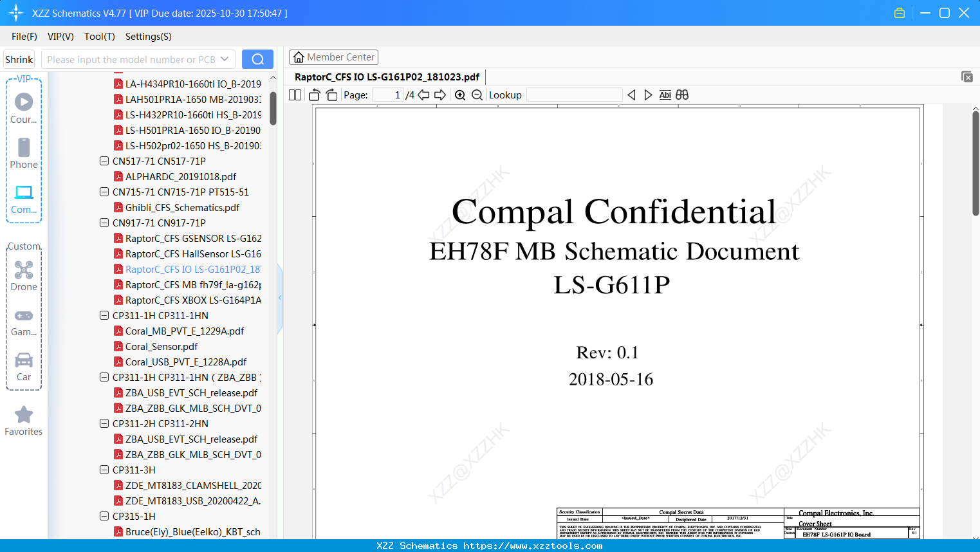Collapse the CP311-1H CP311-1HN folder
Image resolution: width=980 pixels, height=552 pixels.
104,315
